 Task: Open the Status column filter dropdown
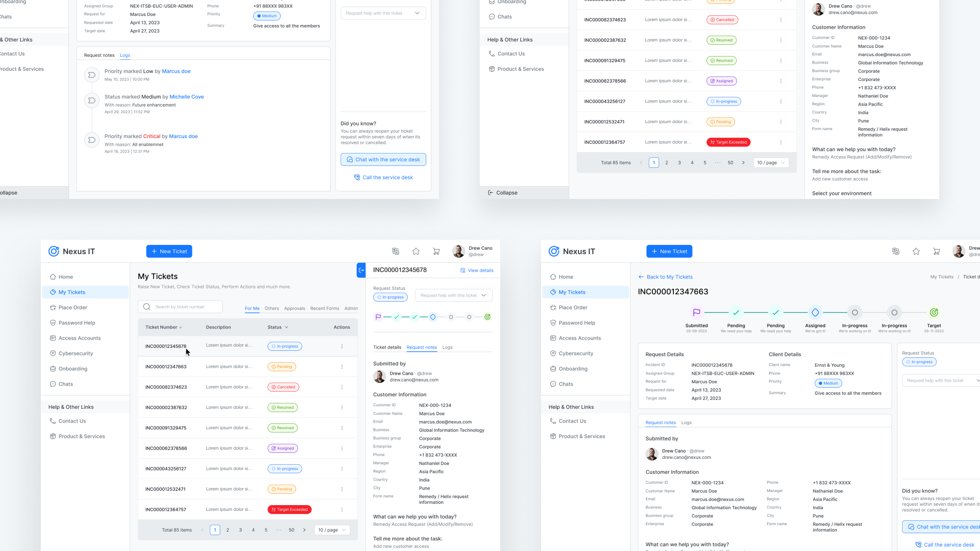point(287,328)
